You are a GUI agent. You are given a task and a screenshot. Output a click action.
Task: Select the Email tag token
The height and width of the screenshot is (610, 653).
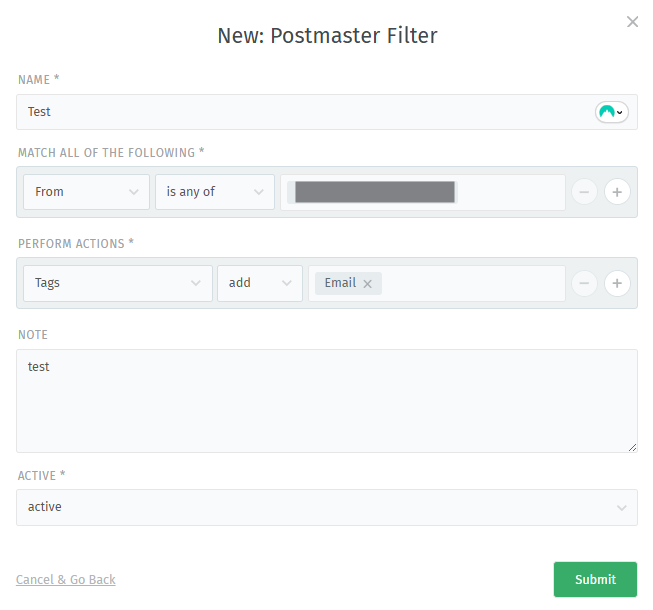340,283
